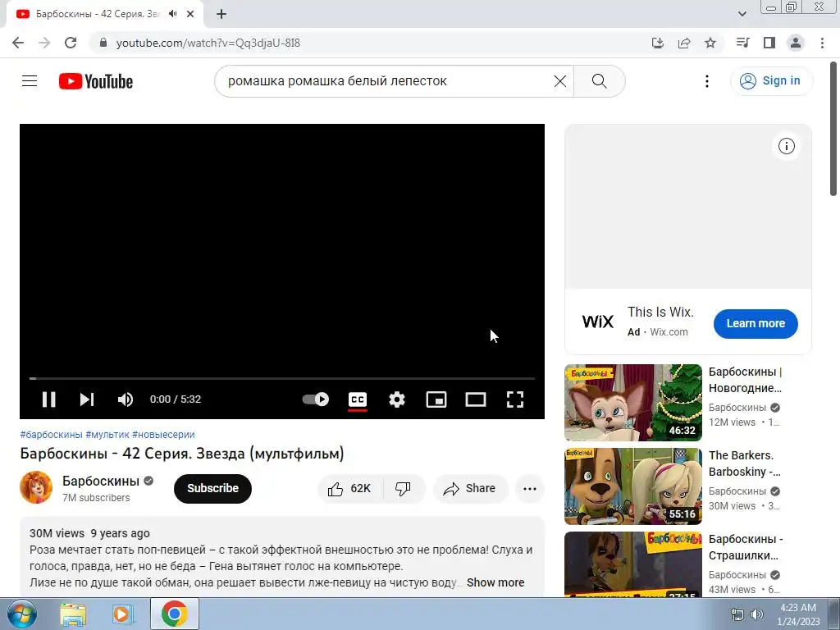Open Chrome profile avatar

(x=796, y=43)
